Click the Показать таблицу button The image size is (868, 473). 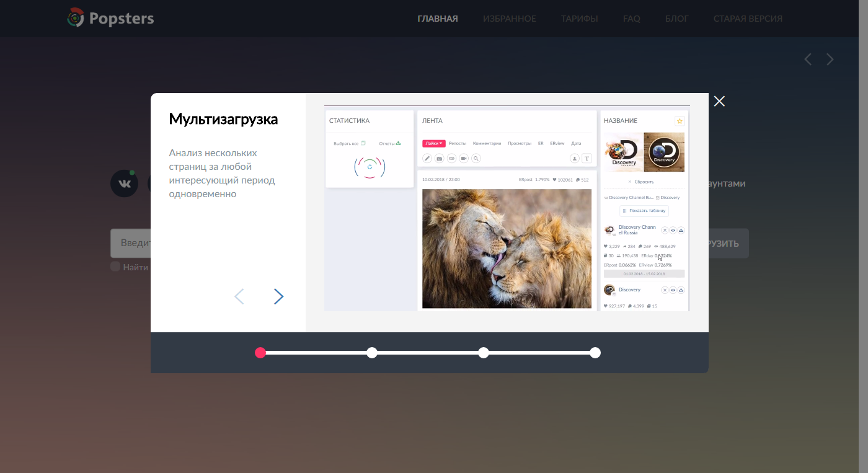(x=644, y=211)
